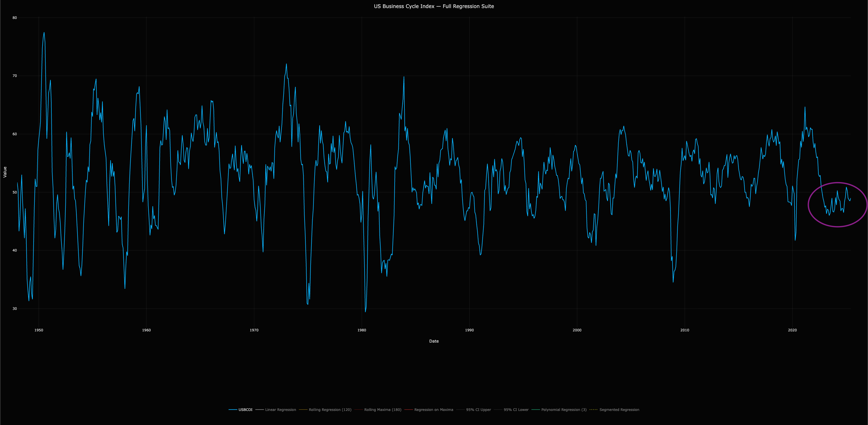The width and height of the screenshot is (868, 425).
Task: Select the 1950 x-axis tick label
Action: [x=39, y=330]
